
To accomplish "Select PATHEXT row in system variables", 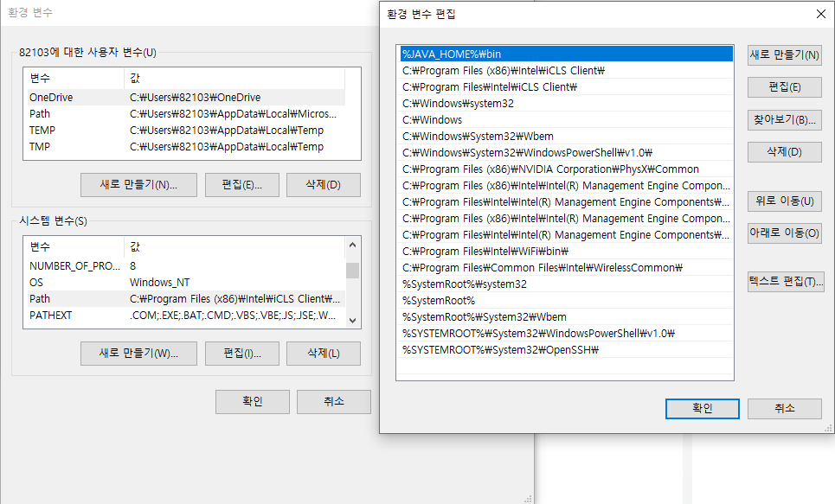I will pos(185,316).
